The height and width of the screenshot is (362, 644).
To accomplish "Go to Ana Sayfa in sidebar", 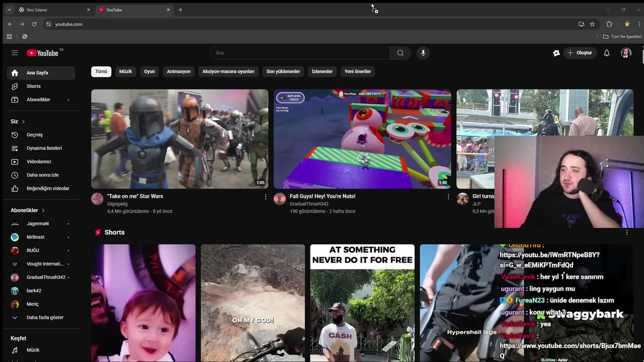I will pos(41,73).
